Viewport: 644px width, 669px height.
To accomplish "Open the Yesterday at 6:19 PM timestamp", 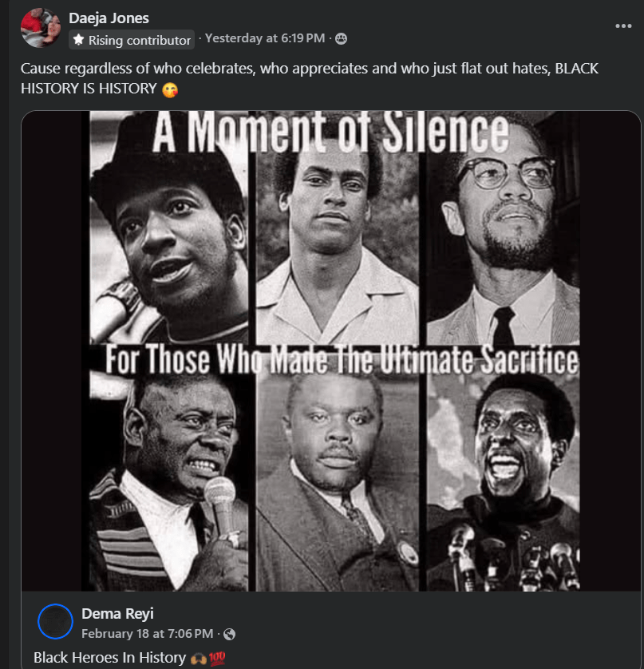I will coord(265,38).
